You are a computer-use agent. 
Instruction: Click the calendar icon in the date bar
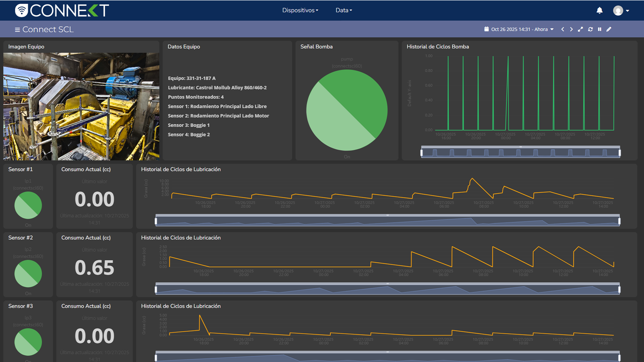point(486,29)
